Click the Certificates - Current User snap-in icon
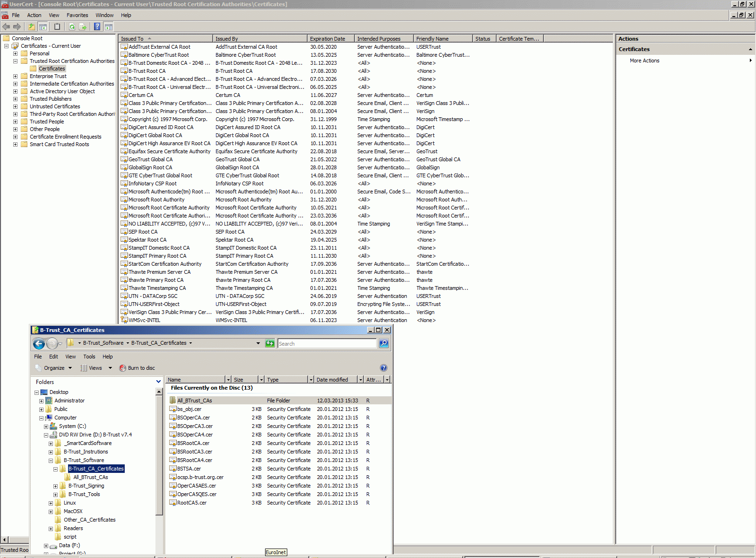The height and width of the screenshot is (558, 756). point(15,46)
